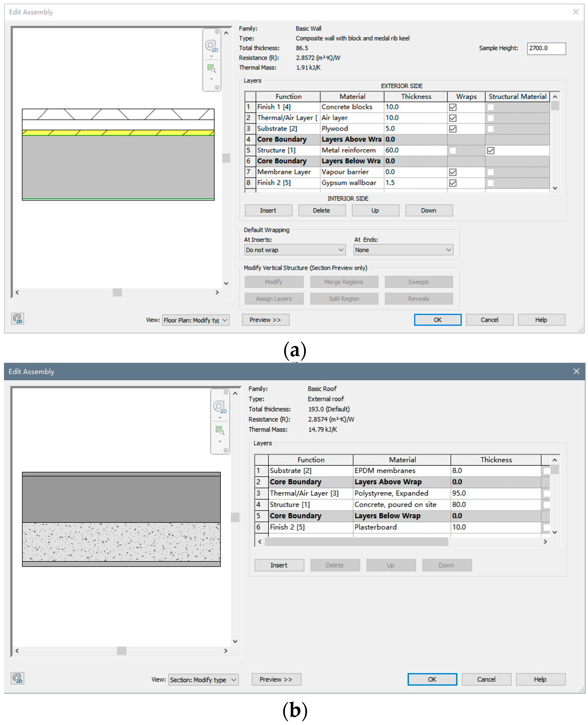Click 2D steering wheel icon in wall preview
The height and width of the screenshot is (725, 588).
tap(211, 46)
